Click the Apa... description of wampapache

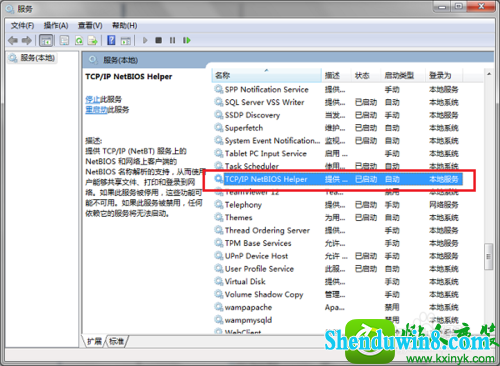coord(335,307)
